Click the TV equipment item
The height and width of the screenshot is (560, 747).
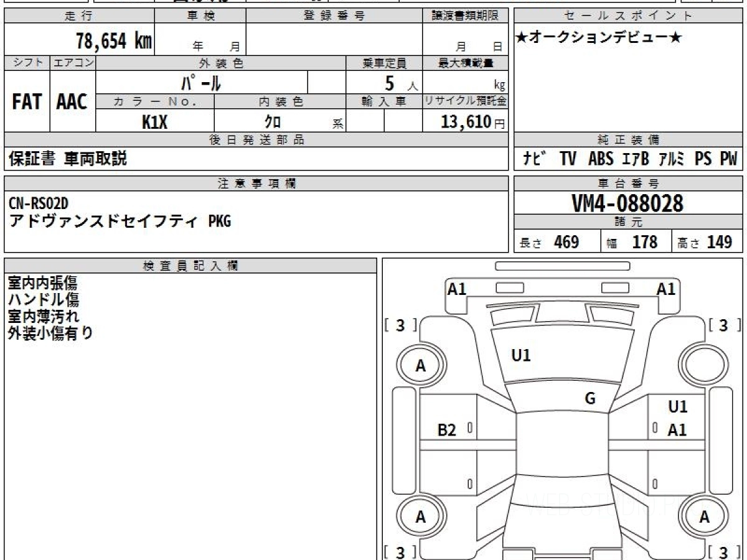pos(568,159)
